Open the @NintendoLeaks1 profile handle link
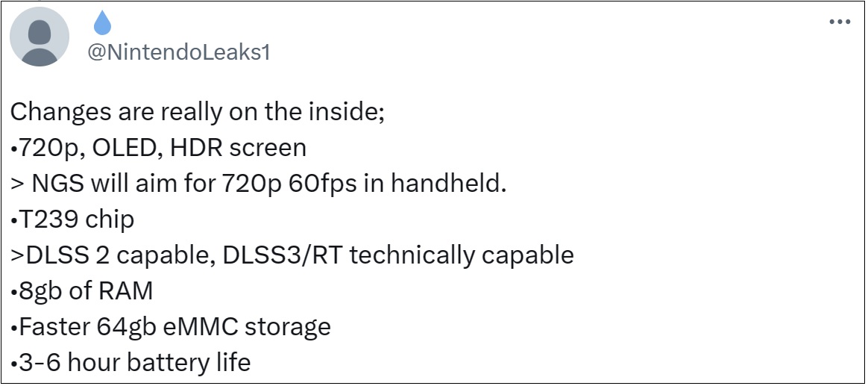This screenshot has height=386, width=868. pos(179,53)
